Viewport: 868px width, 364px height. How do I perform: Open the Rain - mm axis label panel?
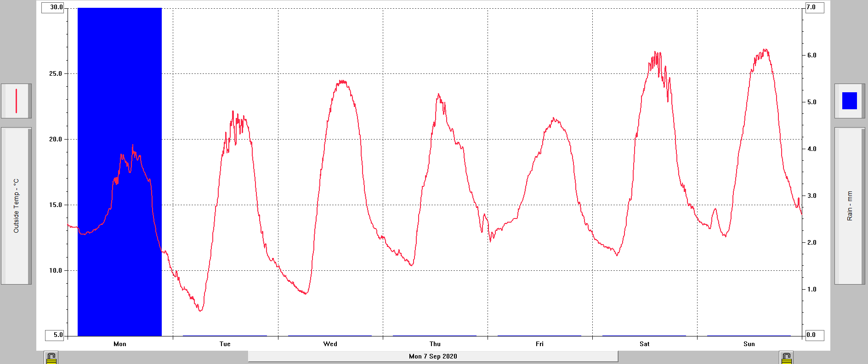(849, 206)
